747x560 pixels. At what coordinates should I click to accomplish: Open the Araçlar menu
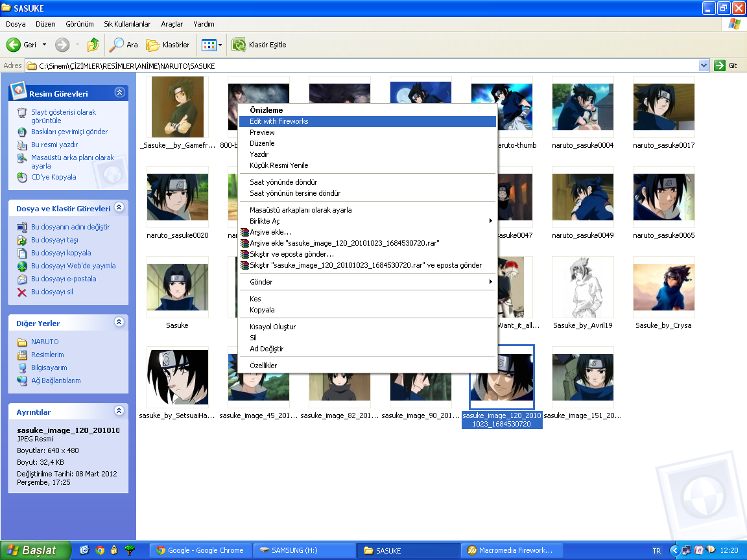coord(172,24)
